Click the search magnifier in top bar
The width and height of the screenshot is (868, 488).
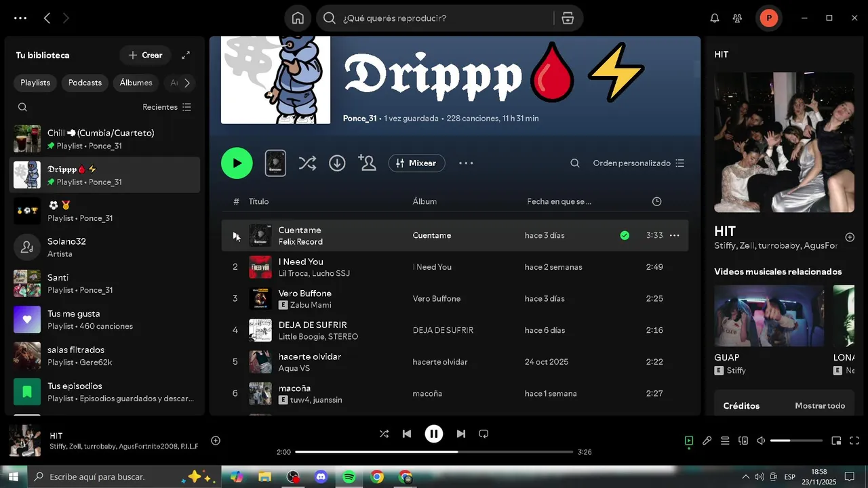coord(330,18)
